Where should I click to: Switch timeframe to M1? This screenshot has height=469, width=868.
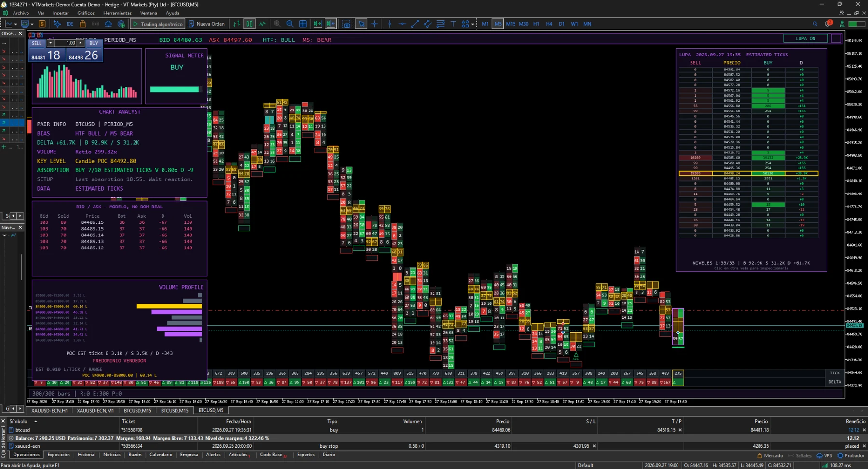coord(485,24)
